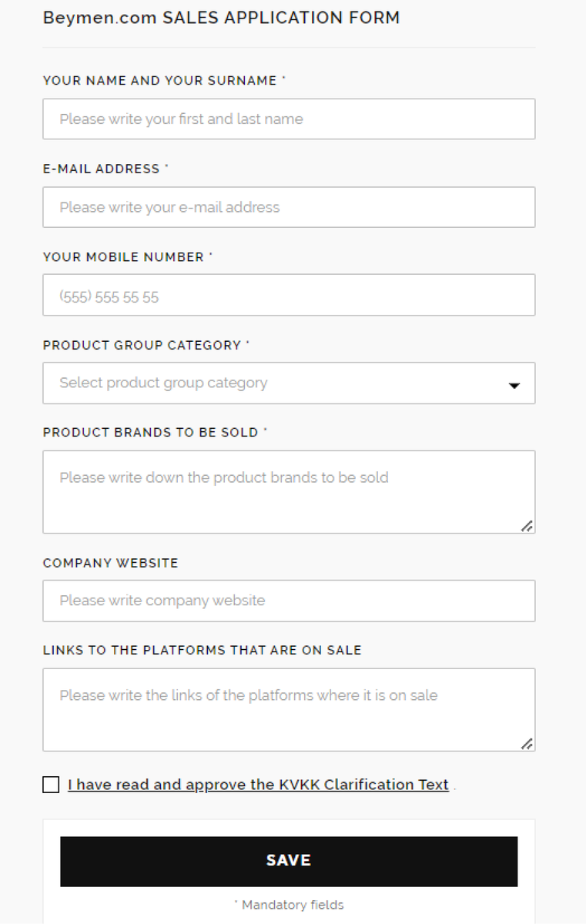The width and height of the screenshot is (586, 924).
Task: Click the COMPANY WEBSITE label
Action: (110, 563)
